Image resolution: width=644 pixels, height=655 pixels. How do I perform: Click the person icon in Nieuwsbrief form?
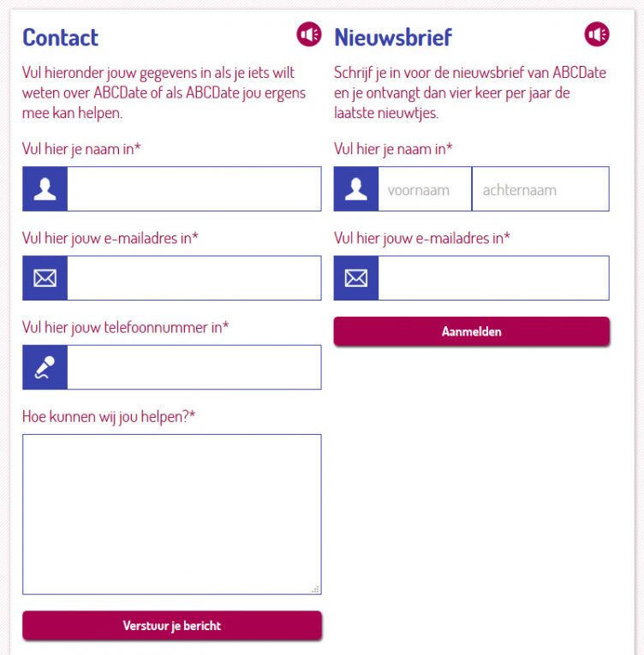point(356,189)
